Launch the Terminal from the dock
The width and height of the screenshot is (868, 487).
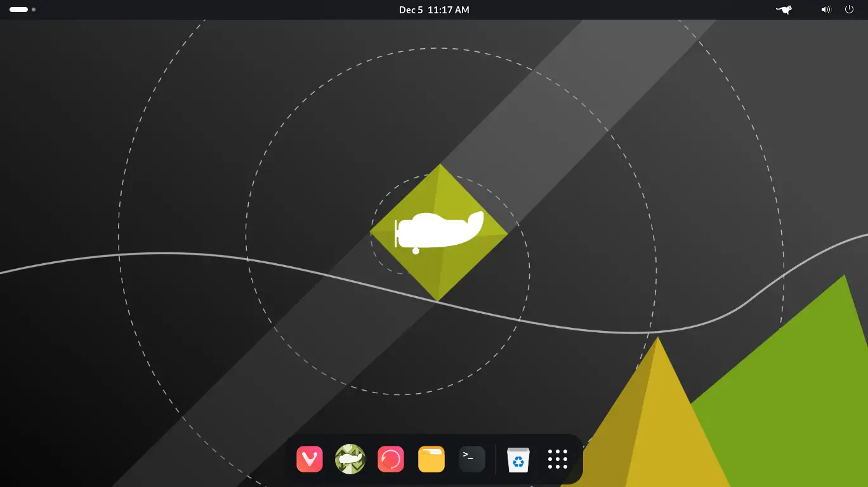(x=472, y=459)
